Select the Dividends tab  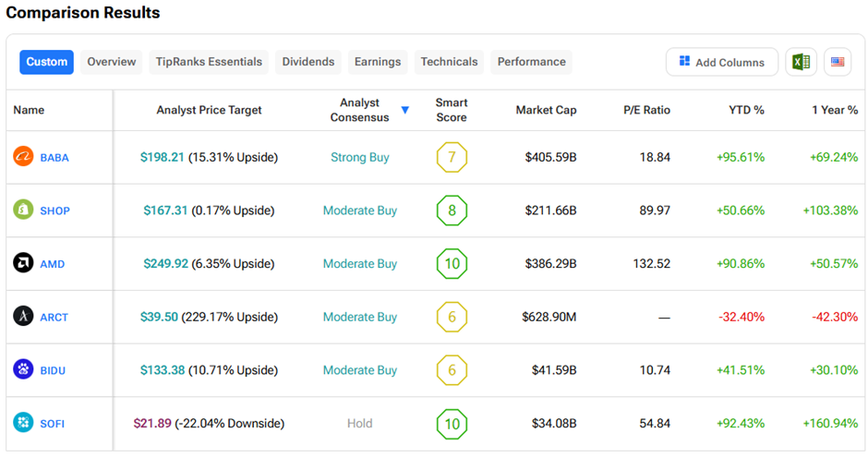(308, 62)
